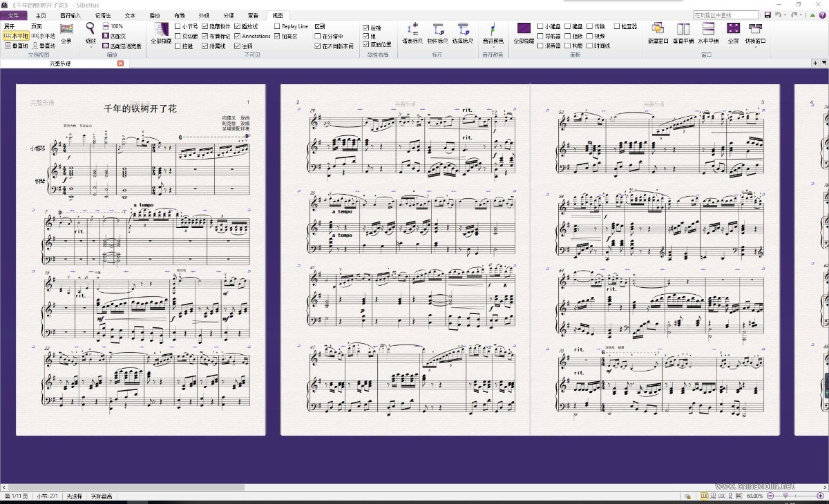Toggle Layout Marks (布局标记) checkbox

click(205, 36)
